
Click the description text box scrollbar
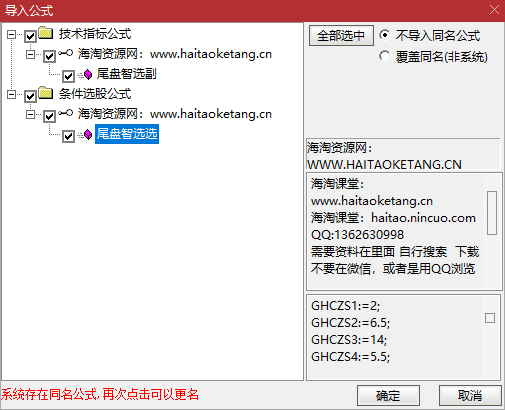tap(492, 213)
